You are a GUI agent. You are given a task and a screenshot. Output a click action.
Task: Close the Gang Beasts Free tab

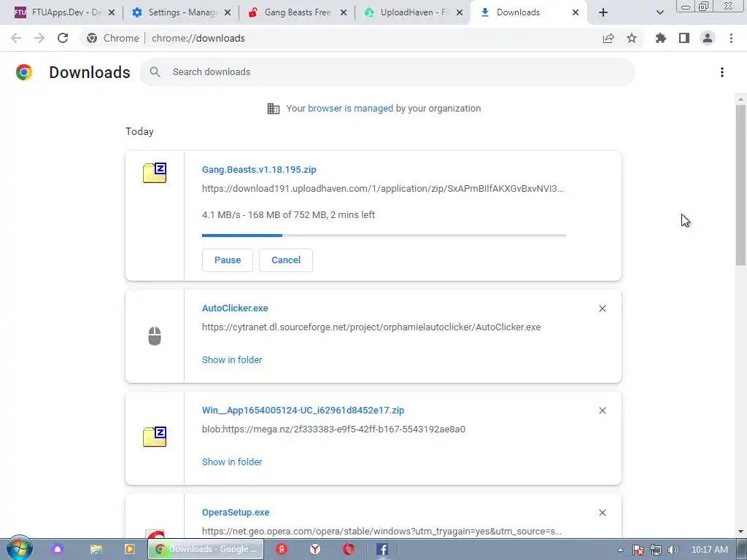pos(344,12)
